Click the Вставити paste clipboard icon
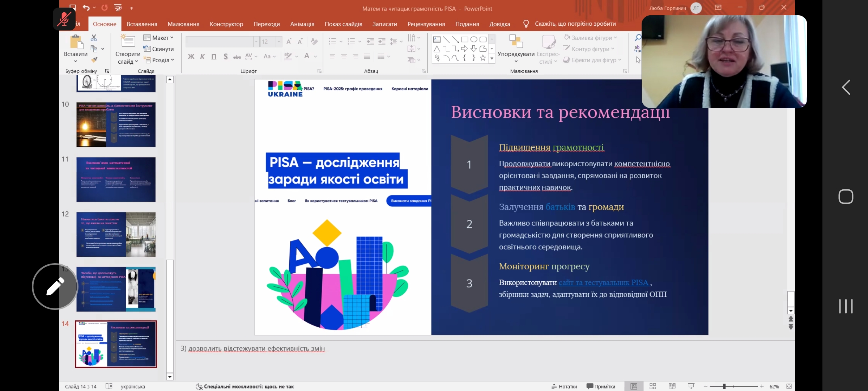 tap(76, 42)
